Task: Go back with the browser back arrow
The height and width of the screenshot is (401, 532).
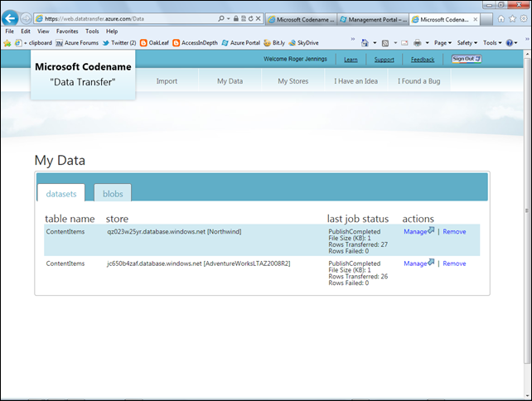Action: point(10,18)
